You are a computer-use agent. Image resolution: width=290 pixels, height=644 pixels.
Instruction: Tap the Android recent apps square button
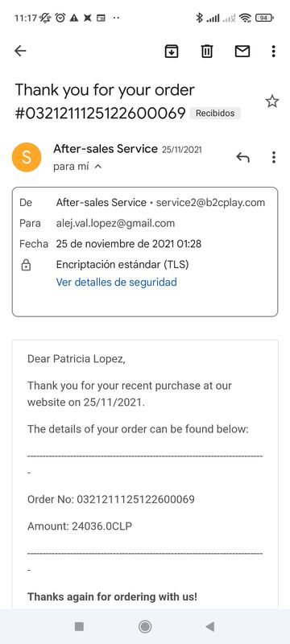click(79, 626)
